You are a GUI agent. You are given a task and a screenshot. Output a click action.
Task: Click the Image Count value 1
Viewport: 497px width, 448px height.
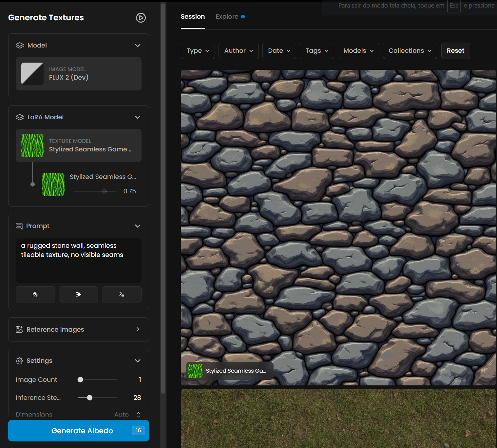pyautogui.click(x=140, y=380)
